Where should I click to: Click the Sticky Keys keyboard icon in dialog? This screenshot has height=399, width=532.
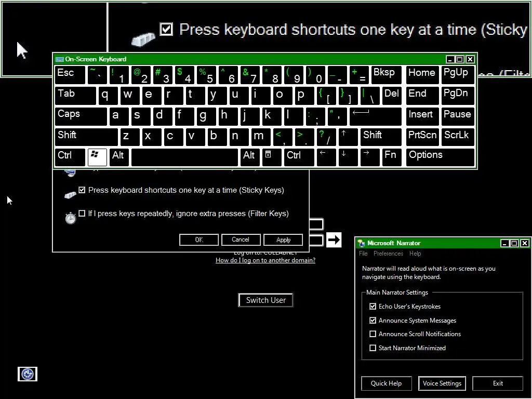click(x=70, y=195)
